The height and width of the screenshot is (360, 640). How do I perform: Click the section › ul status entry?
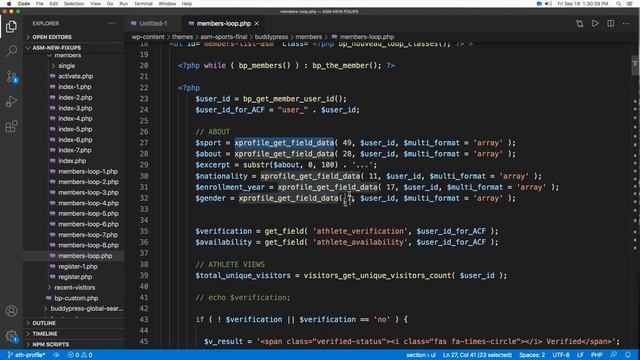click(421, 355)
